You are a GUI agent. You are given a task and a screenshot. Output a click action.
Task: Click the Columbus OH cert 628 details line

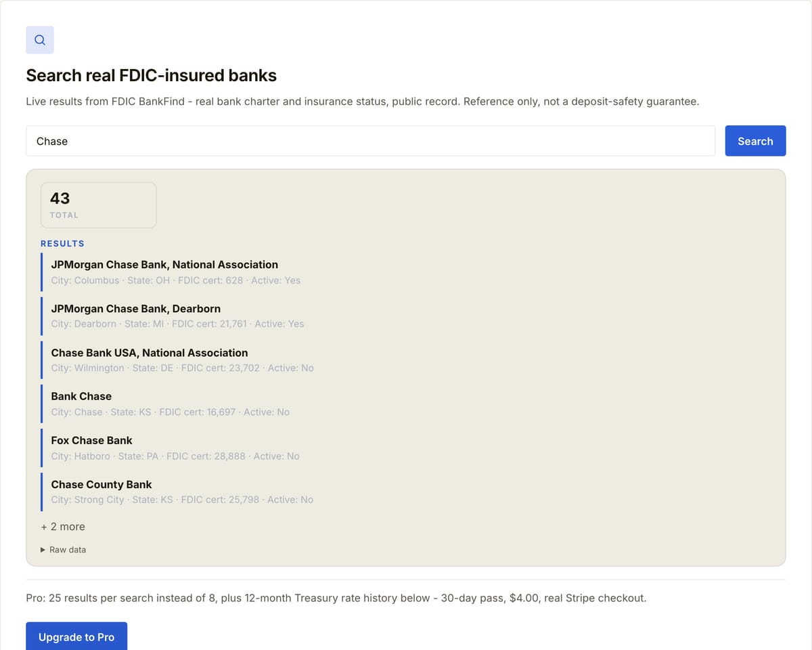(x=176, y=280)
